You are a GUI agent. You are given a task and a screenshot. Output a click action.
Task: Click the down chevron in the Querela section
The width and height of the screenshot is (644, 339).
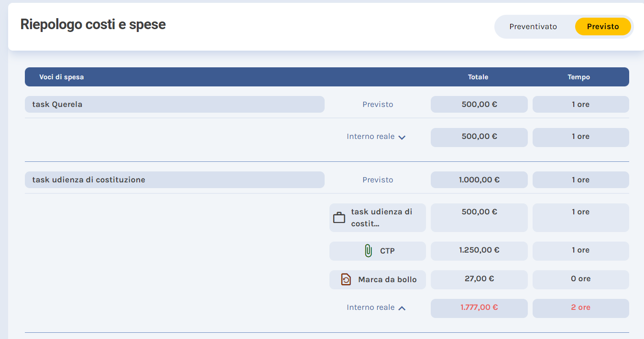[x=402, y=138]
